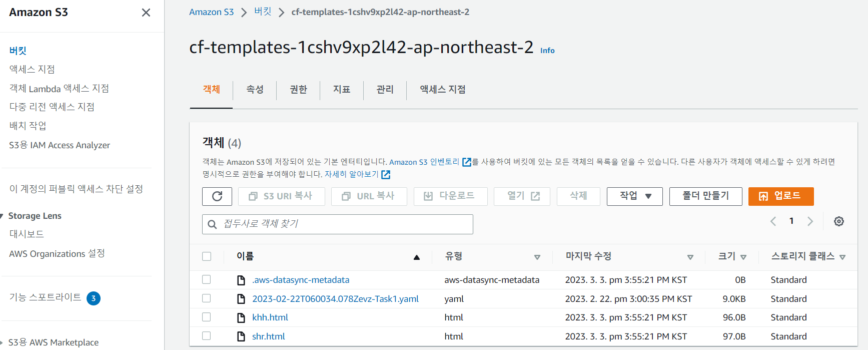Click the 다운로드 button

451,196
